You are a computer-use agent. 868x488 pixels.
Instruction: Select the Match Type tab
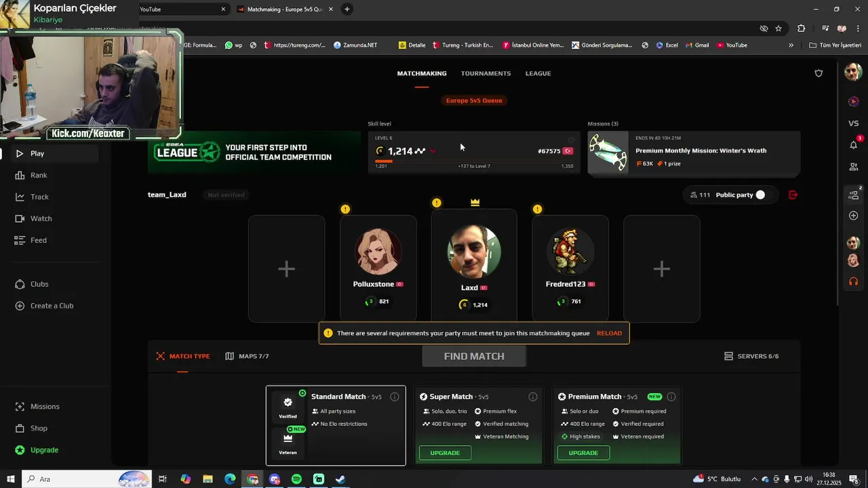(183, 356)
